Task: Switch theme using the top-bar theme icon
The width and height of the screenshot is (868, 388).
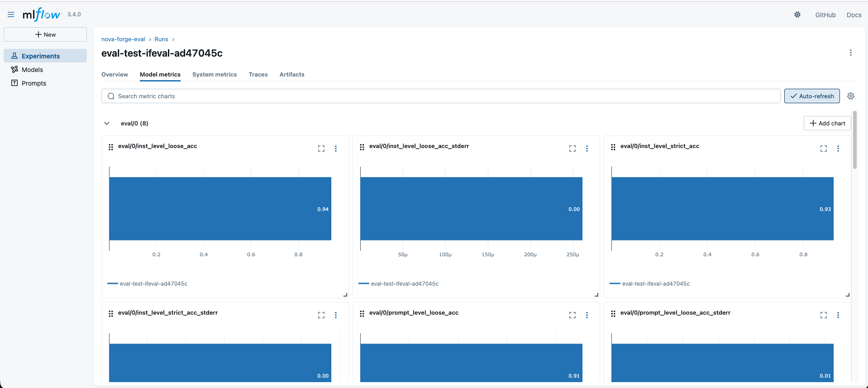Action: [797, 15]
